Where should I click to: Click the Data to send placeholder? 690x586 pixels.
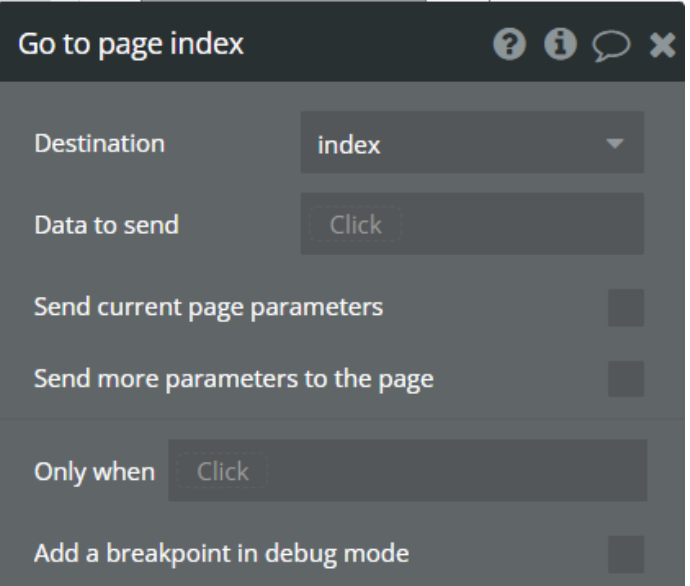[355, 225]
